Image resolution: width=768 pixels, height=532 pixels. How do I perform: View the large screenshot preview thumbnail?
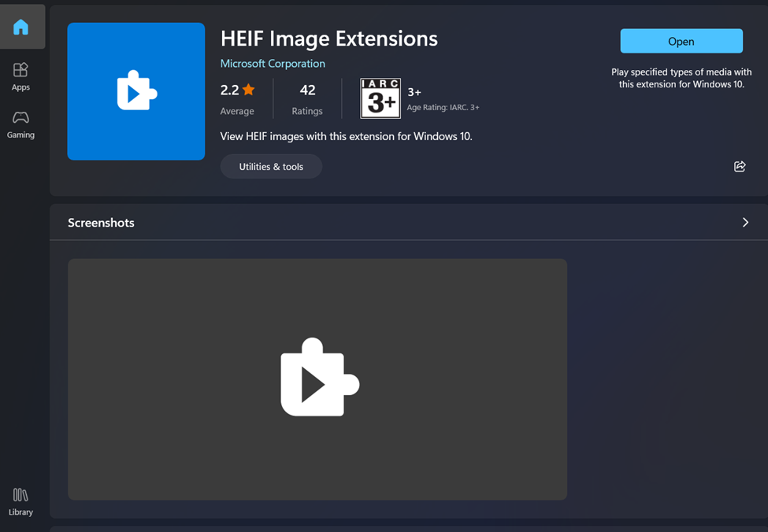point(317,379)
